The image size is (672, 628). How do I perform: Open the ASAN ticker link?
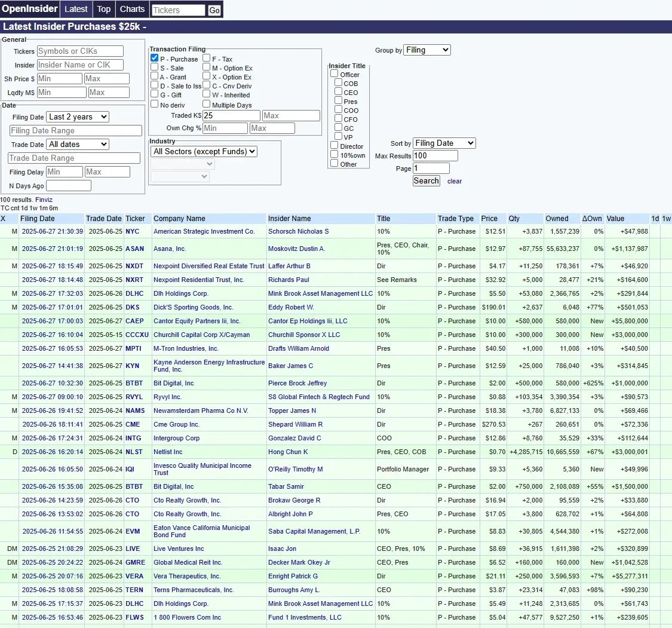coord(134,249)
